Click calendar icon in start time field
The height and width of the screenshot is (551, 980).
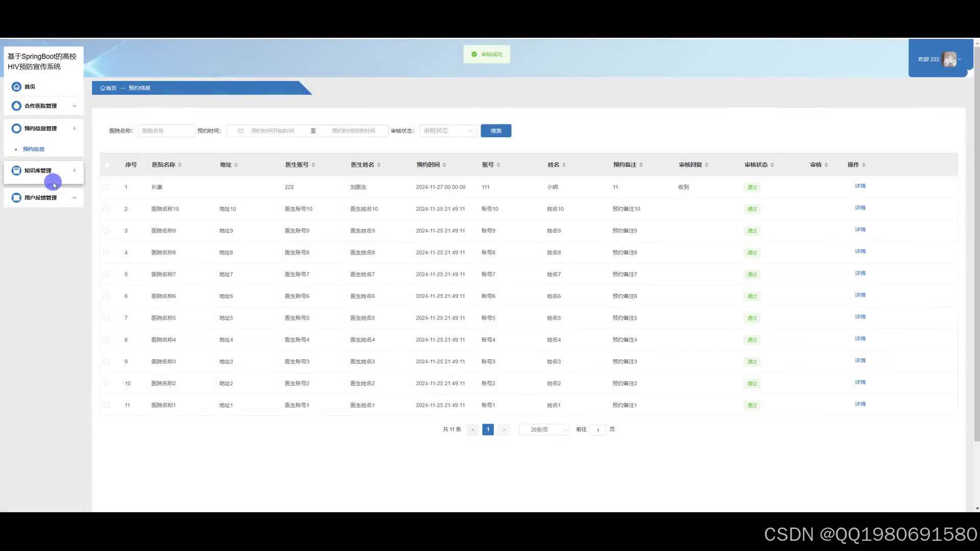pos(240,131)
